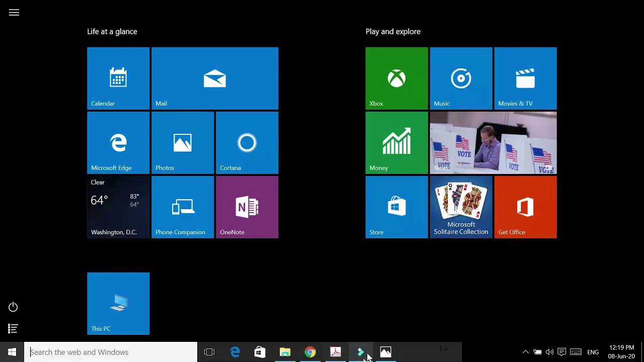Open the volume control tray icon

pyautogui.click(x=549, y=352)
